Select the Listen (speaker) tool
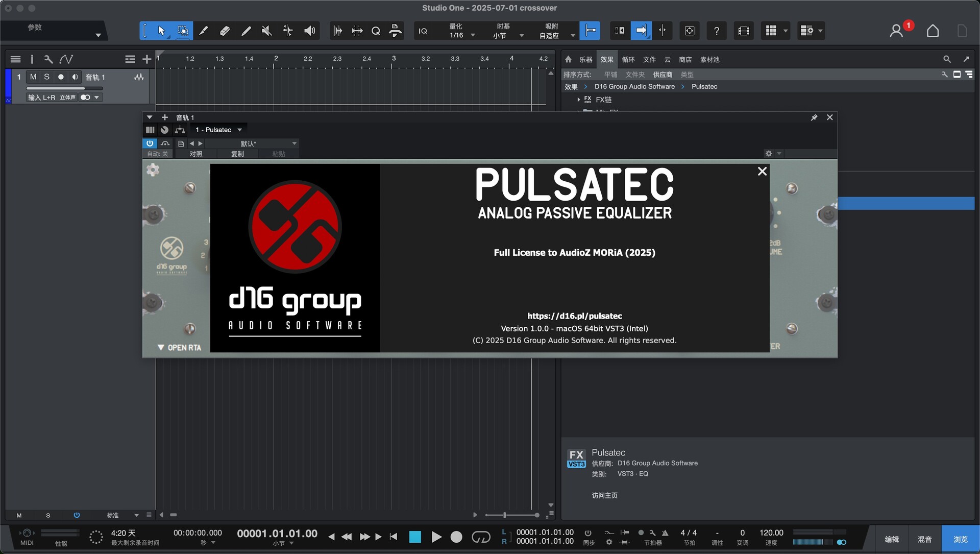The height and width of the screenshot is (554, 980). click(309, 31)
